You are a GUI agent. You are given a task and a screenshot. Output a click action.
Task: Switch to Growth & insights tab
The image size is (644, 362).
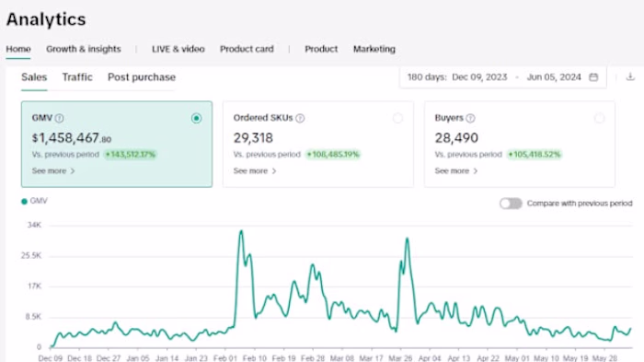point(84,49)
